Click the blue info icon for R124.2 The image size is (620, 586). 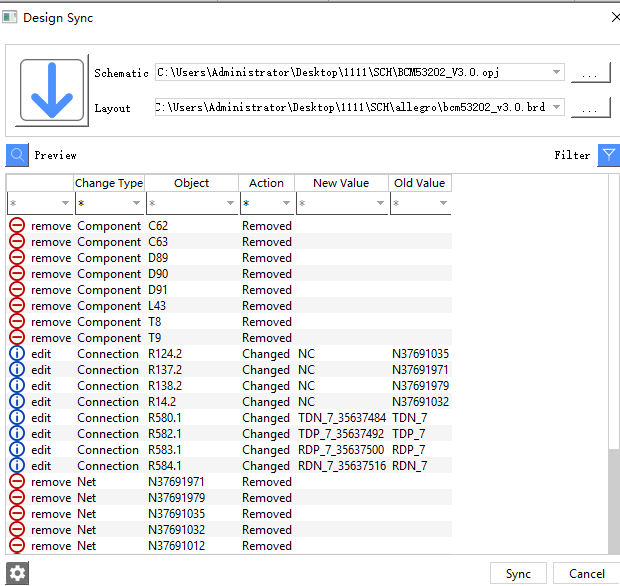17,353
